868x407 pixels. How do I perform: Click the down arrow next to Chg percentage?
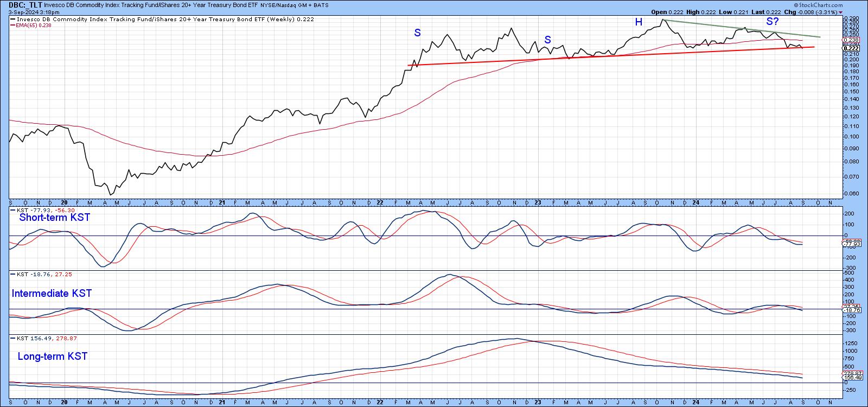pyautogui.click(x=840, y=12)
